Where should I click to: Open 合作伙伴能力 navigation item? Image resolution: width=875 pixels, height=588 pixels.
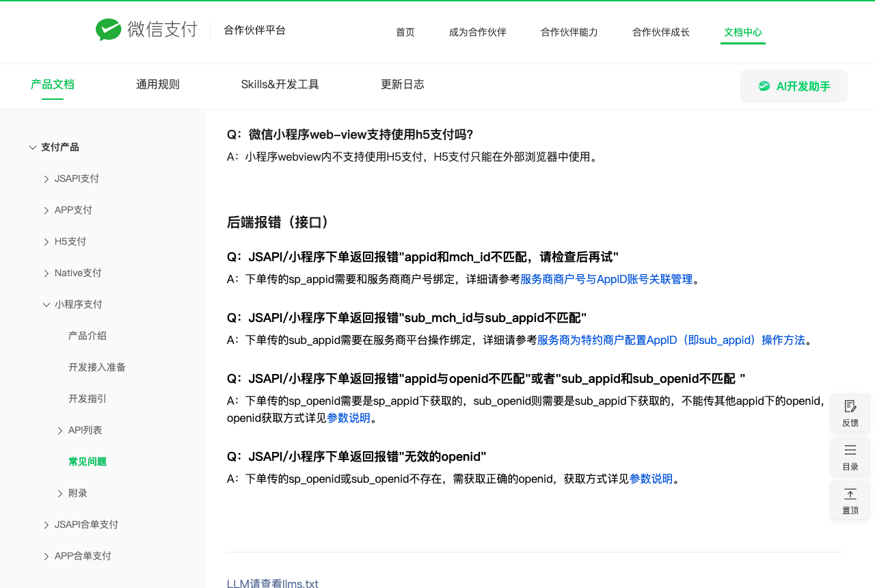[x=569, y=32]
